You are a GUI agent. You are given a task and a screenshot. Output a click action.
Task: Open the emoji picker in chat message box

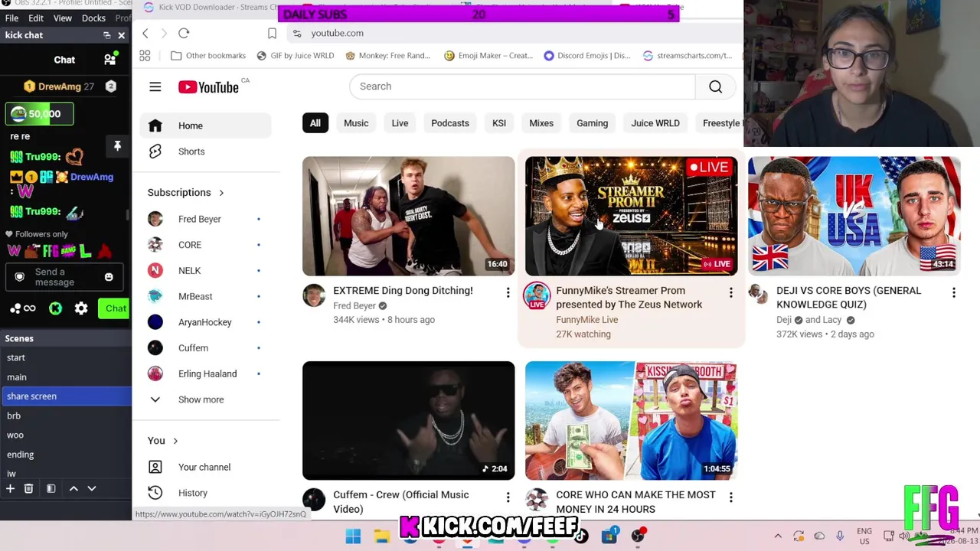click(x=109, y=277)
